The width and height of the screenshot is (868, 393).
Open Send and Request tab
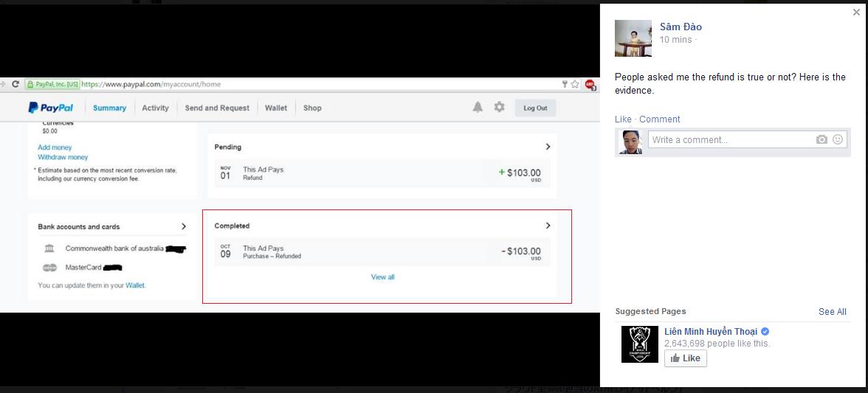click(217, 108)
